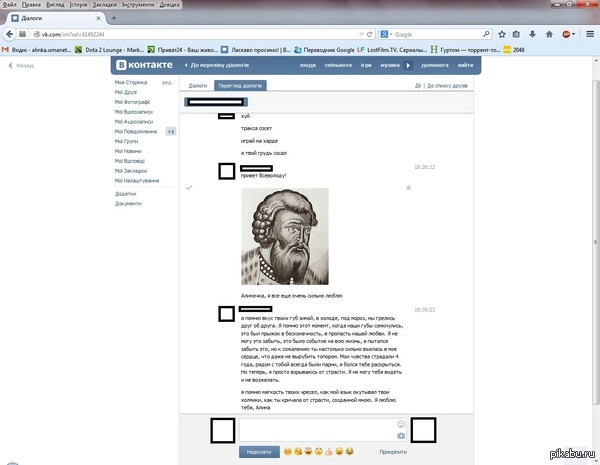
Task: Click the Firefox back arrow button
Action: pos(9,34)
